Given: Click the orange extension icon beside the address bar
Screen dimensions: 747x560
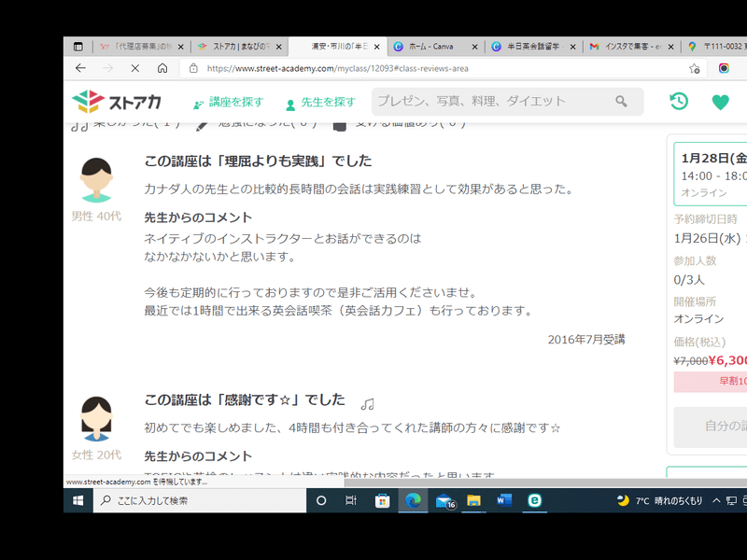Looking at the screenshot, I should click(x=722, y=67).
